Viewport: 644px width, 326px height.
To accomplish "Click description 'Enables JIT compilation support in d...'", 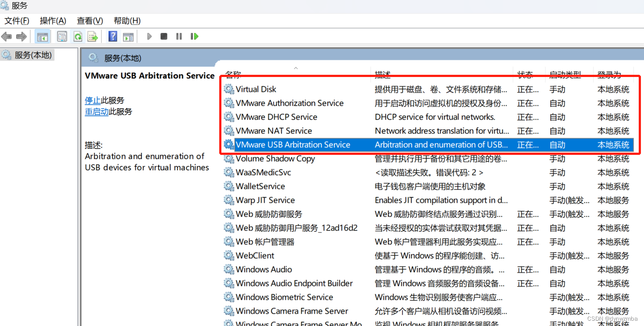I will click(x=441, y=200).
